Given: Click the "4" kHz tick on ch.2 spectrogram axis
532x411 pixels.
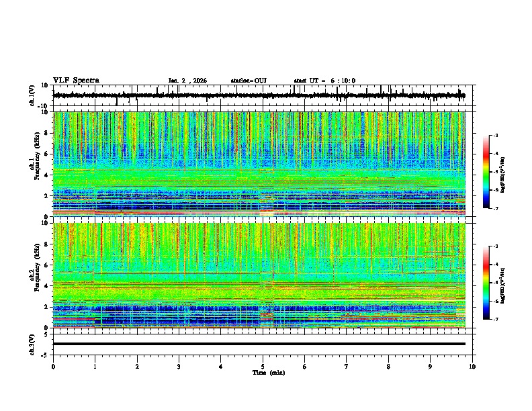Looking at the screenshot, I should tap(46, 286).
